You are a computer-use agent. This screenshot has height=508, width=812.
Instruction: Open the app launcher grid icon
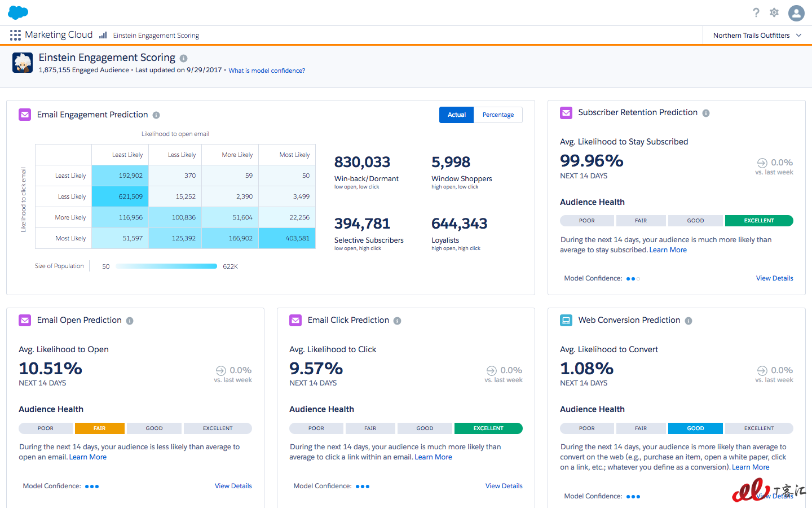pyautogui.click(x=15, y=35)
